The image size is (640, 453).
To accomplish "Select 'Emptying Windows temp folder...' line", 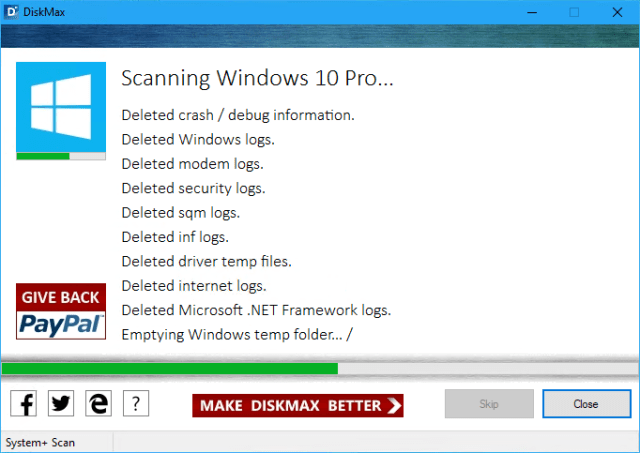I will pos(237,335).
